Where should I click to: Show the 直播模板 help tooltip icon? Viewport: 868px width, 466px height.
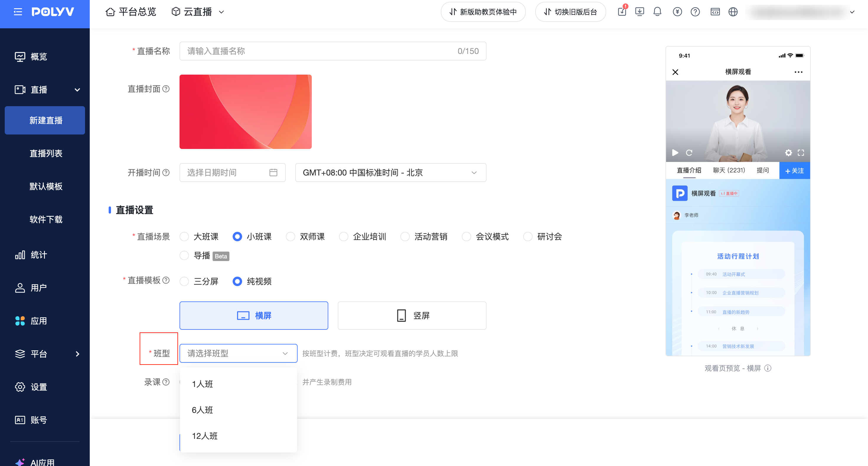click(x=166, y=280)
